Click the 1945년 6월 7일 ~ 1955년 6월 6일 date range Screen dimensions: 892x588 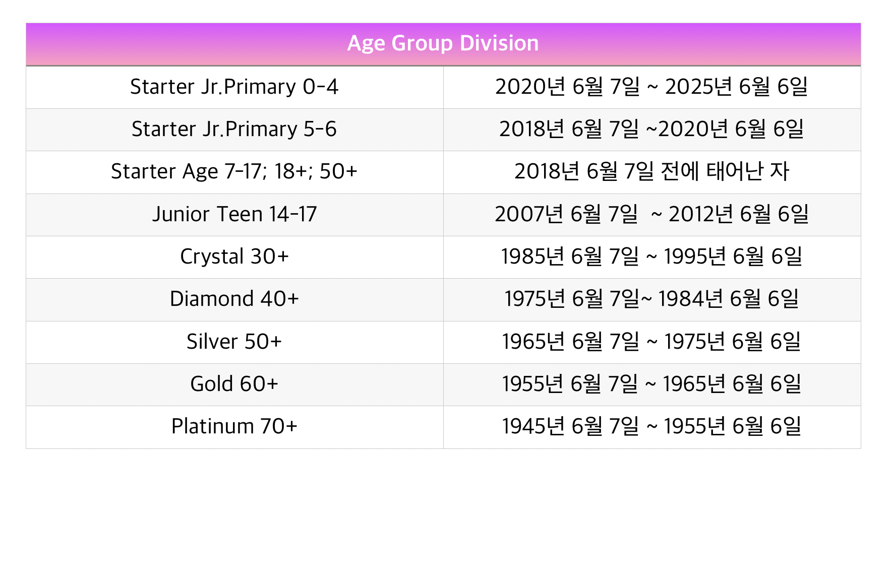[x=651, y=427]
